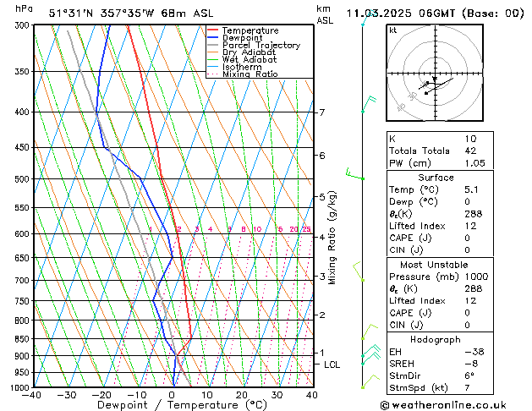Click the wind barb at 1000 hPa level
The image size is (532, 411).
370,381
